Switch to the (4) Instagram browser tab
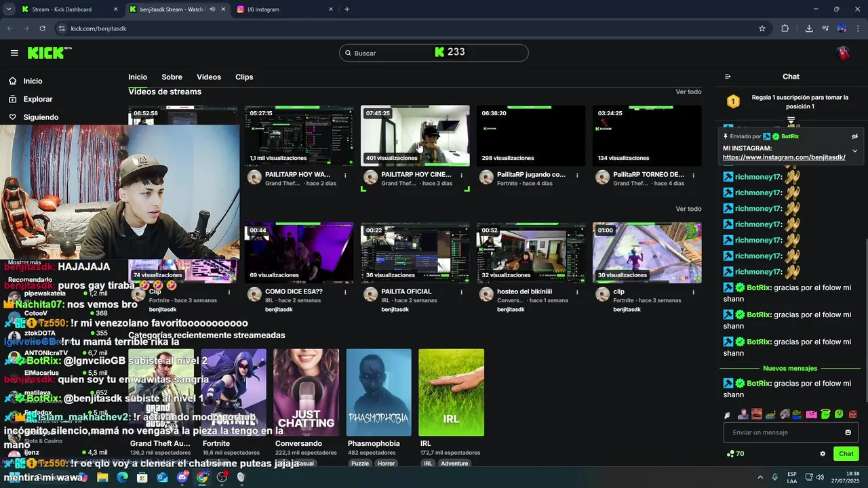Screen dimensions: 868x488 [285, 9]
